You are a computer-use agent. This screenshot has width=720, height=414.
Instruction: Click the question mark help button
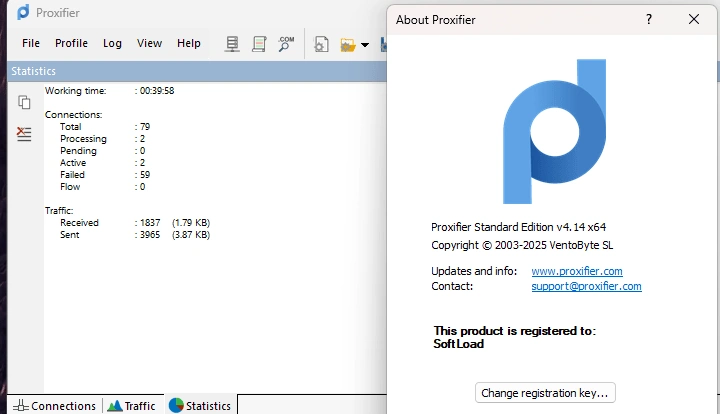pos(648,19)
